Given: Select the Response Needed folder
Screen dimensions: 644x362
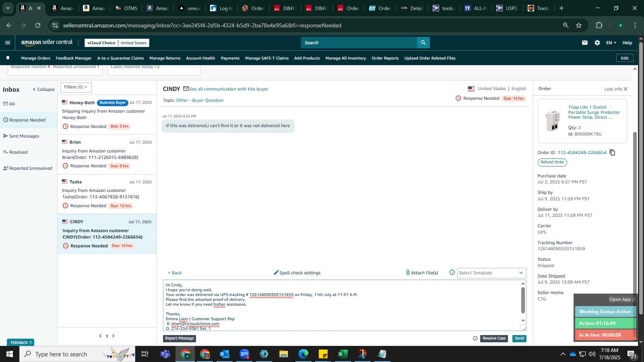Looking at the screenshot, I should [29, 120].
